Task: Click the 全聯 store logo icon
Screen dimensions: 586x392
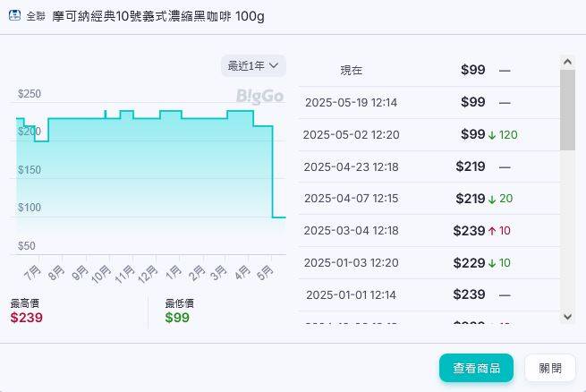Action: coord(14,16)
